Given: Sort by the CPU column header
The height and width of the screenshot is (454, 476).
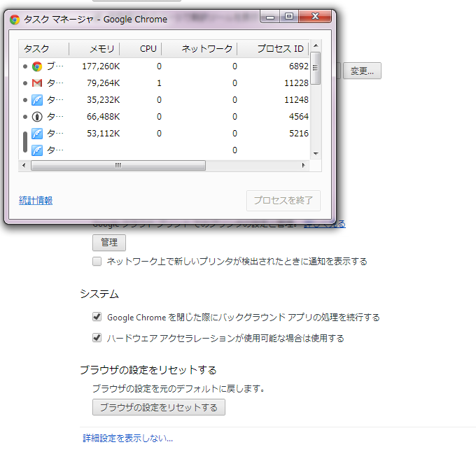Looking at the screenshot, I should click(140, 48).
